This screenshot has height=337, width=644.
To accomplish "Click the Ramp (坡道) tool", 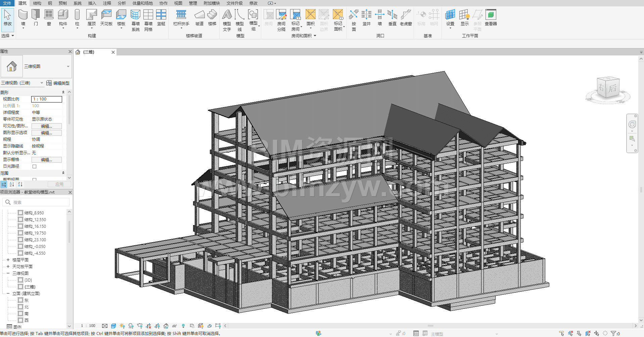I will click(199, 15).
